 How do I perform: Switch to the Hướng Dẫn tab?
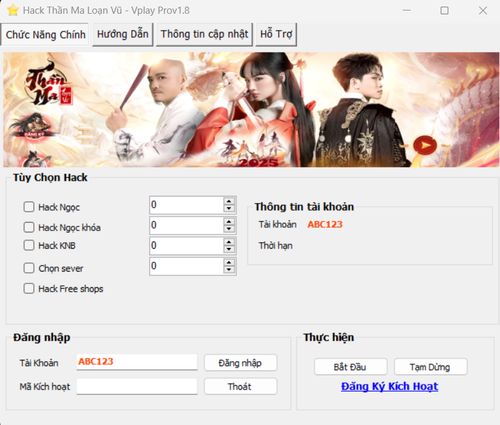point(123,34)
